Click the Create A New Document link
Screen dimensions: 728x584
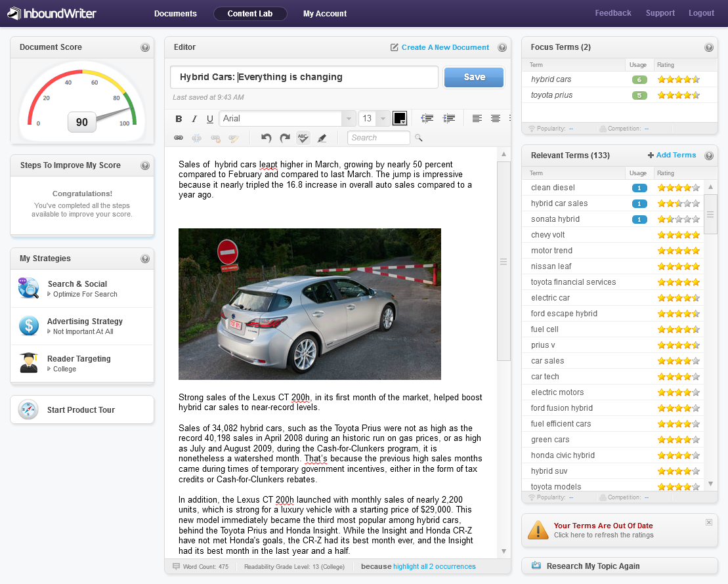tap(444, 47)
